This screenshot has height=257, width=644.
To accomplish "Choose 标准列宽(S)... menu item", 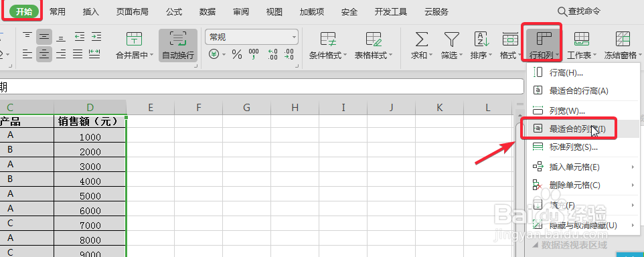I will [x=583, y=147].
